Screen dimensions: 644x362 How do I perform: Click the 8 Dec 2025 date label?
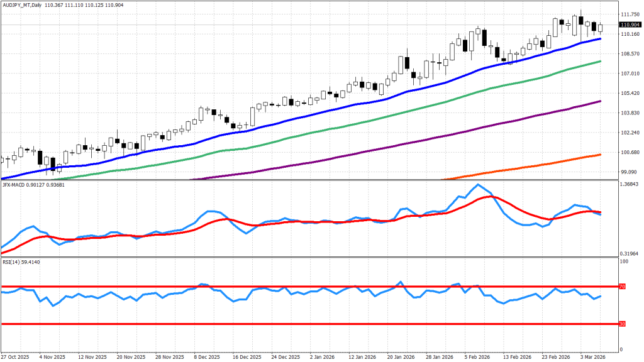click(x=205, y=356)
